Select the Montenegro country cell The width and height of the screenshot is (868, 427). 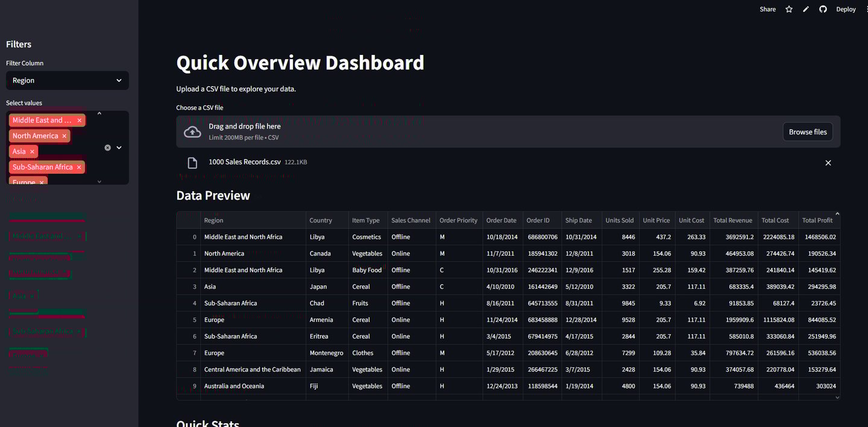[x=327, y=353]
